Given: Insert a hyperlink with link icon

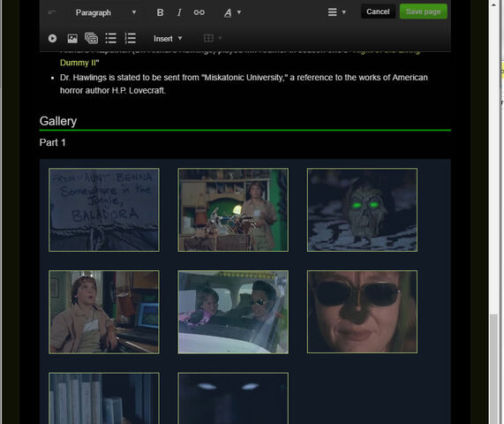Looking at the screenshot, I should pyautogui.click(x=199, y=12).
